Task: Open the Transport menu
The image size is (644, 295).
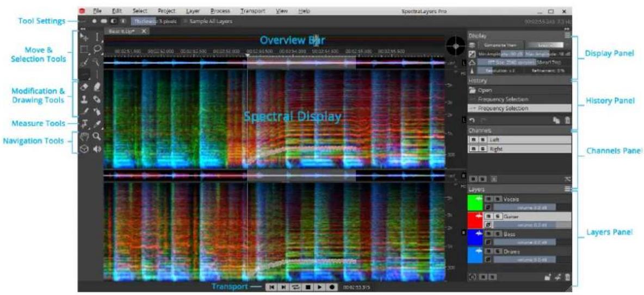Action: (x=253, y=11)
